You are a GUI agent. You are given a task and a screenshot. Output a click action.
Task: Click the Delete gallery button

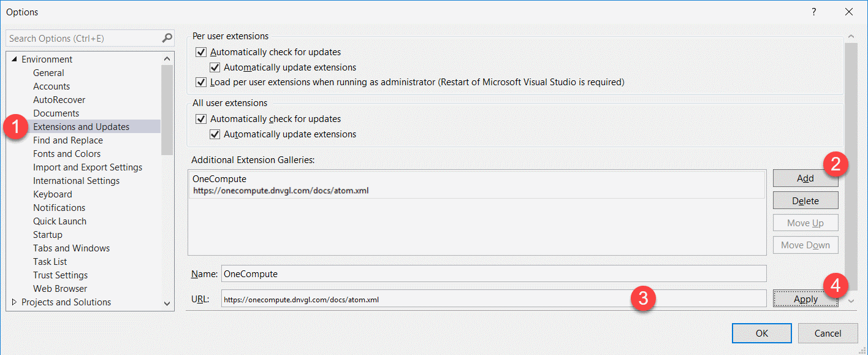805,200
